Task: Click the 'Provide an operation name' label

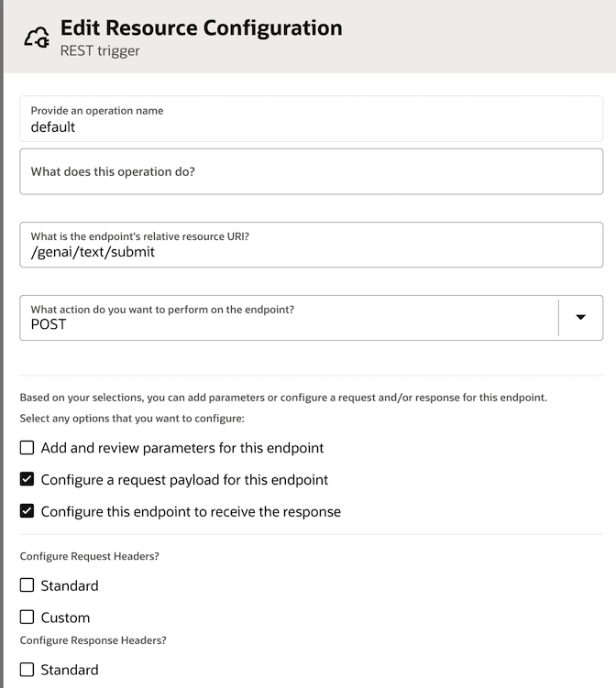Action: [x=97, y=111]
